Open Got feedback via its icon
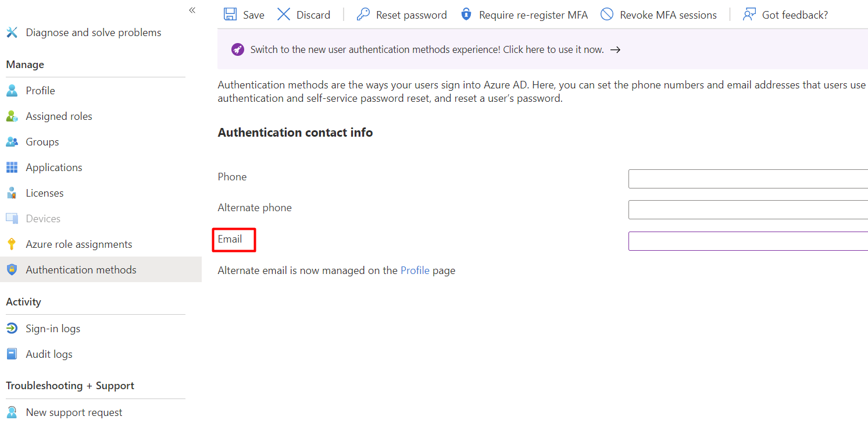 749,14
